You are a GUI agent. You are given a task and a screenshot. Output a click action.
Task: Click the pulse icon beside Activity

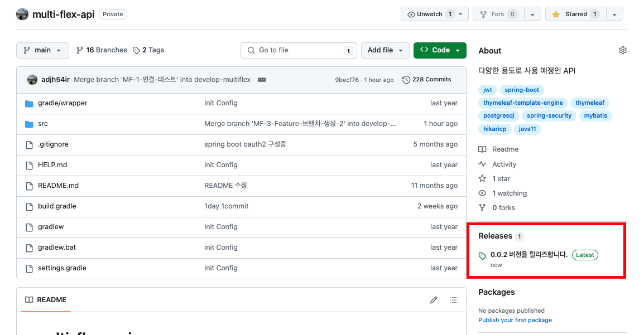[482, 164]
